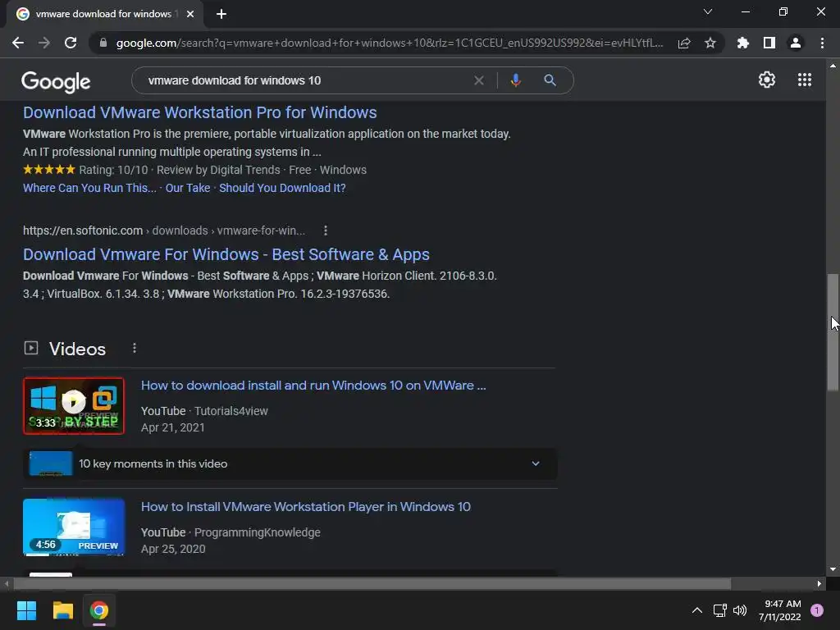Go to Google home via logo

[x=56, y=81]
